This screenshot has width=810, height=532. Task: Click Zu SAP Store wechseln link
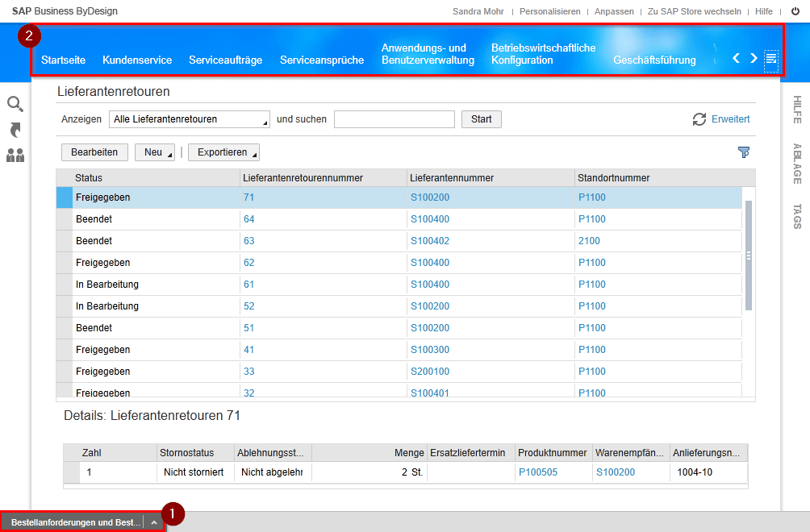694,11
